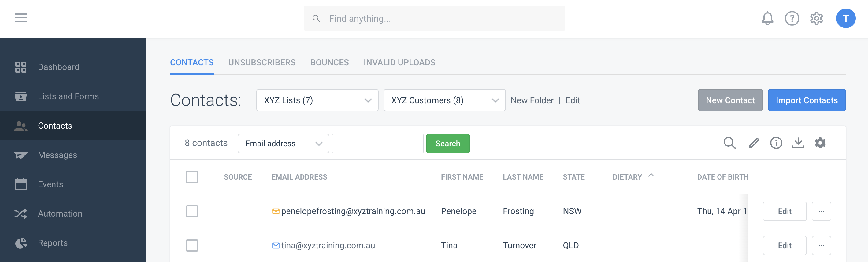Focus the contact search text input
This screenshot has height=262, width=868.
pos(377,144)
